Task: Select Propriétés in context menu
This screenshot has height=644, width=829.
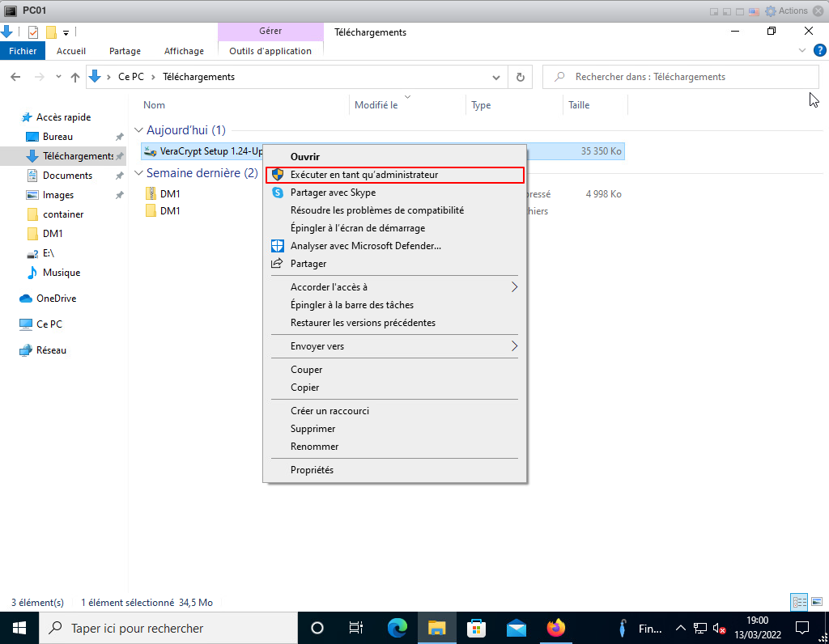Action: pos(312,470)
